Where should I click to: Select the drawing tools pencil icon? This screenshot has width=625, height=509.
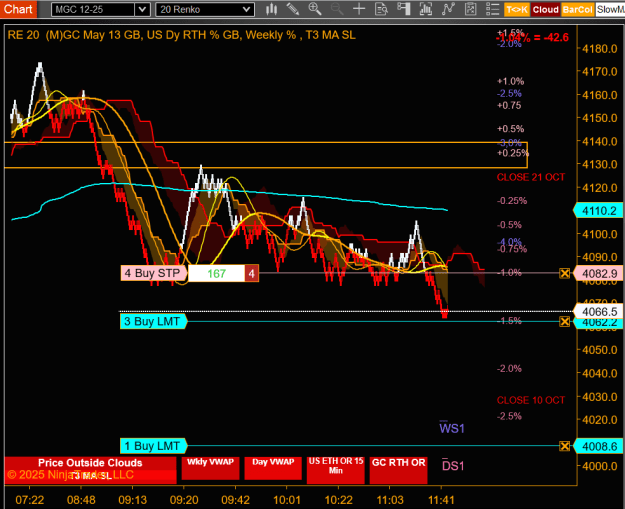[x=293, y=9]
